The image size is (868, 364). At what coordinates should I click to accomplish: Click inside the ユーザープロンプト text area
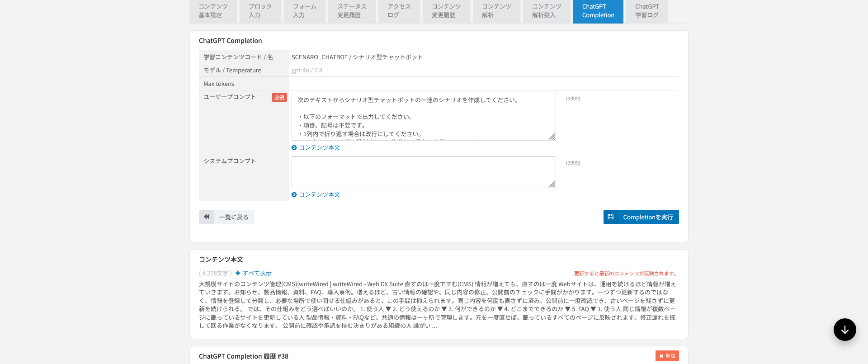tap(424, 117)
